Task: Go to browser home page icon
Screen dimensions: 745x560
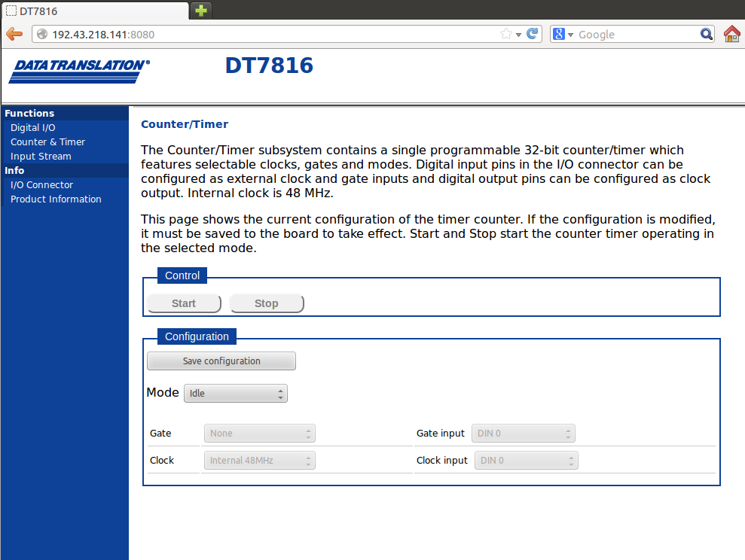Action: coord(731,34)
